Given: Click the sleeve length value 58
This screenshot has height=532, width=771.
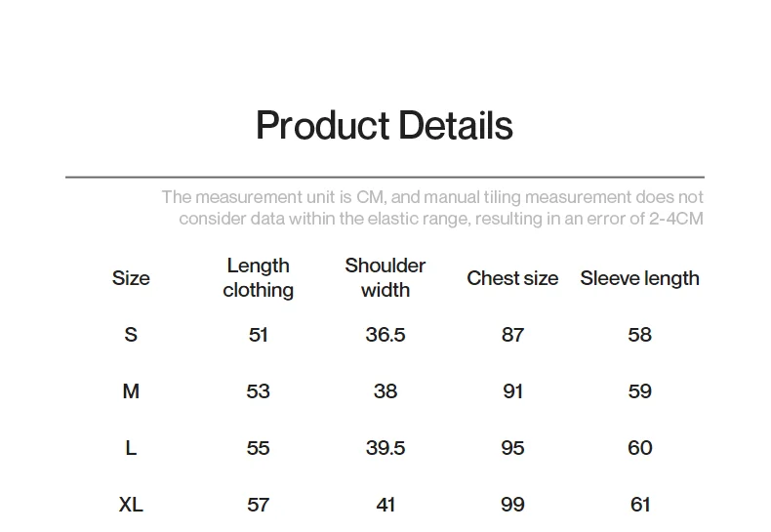Looking at the screenshot, I should [x=639, y=335].
